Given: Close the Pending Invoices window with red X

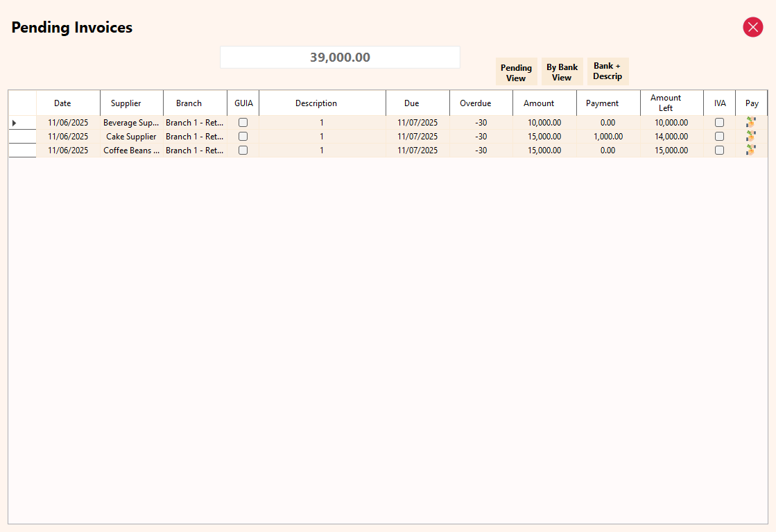Looking at the screenshot, I should pos(752,27).
